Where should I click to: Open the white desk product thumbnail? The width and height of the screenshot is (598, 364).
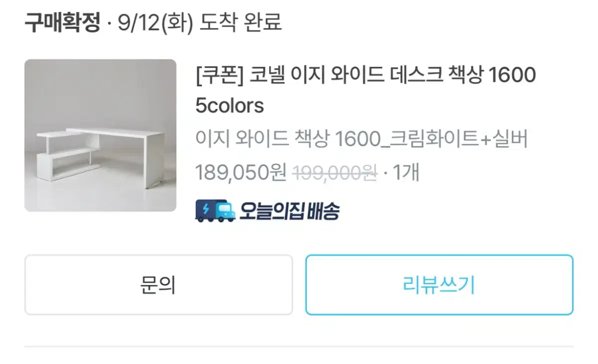click(100, 135)
